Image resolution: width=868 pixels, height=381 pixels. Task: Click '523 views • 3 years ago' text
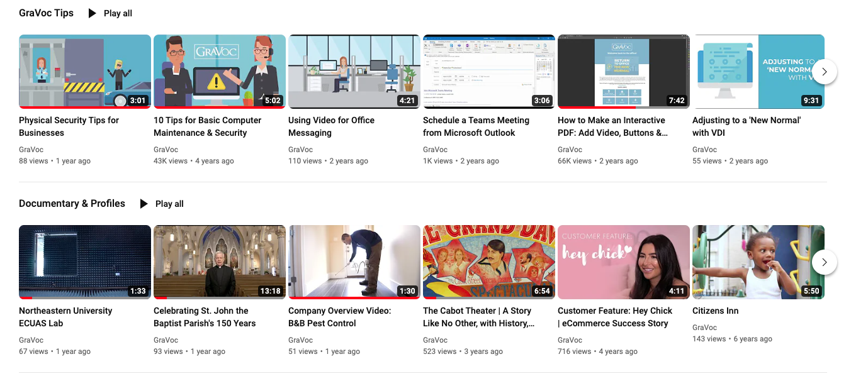463,351
